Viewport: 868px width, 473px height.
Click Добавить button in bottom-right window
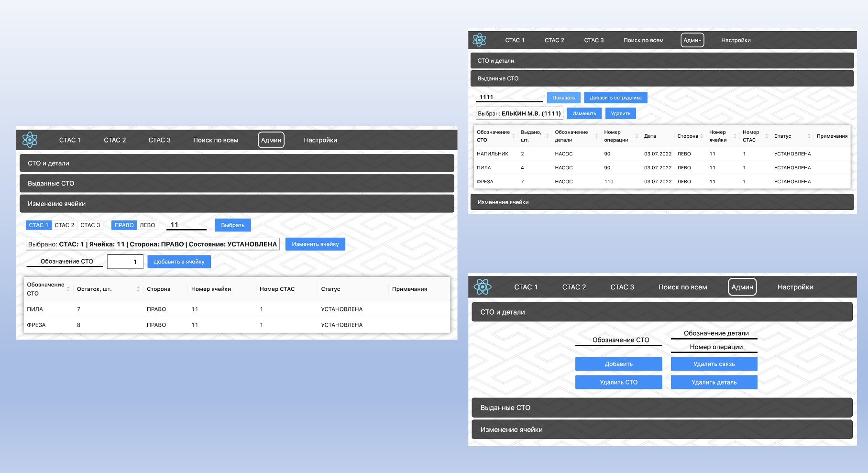[x=619, y=364]
